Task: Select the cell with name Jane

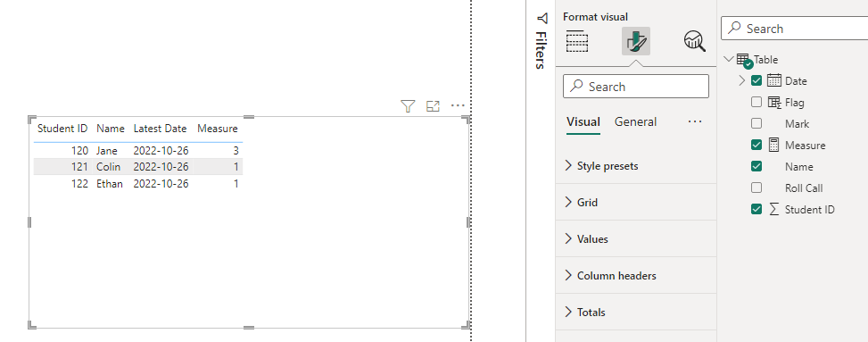Action: coord(106,150)
